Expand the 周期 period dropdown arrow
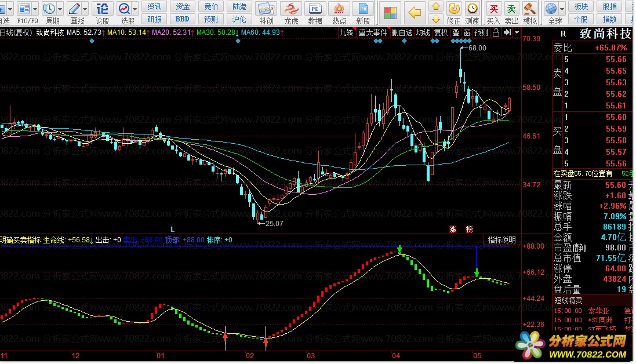This screenshot has height=364, width=636. click(x=60, y=9)
